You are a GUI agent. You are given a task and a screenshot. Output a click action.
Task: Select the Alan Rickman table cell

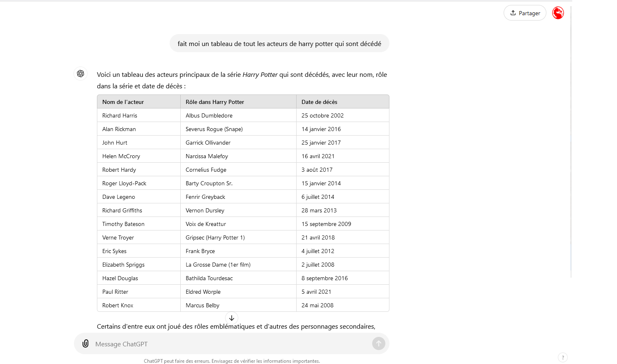[x=119, y=129]
